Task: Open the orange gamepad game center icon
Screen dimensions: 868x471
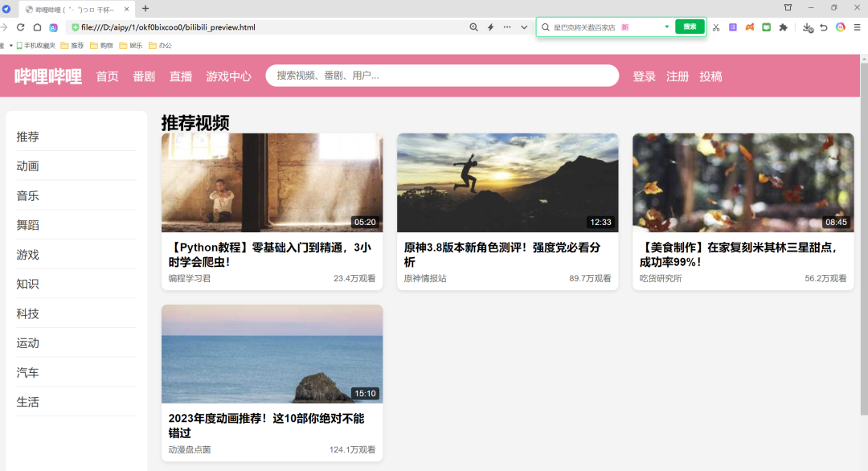Action: coord(749,27)
